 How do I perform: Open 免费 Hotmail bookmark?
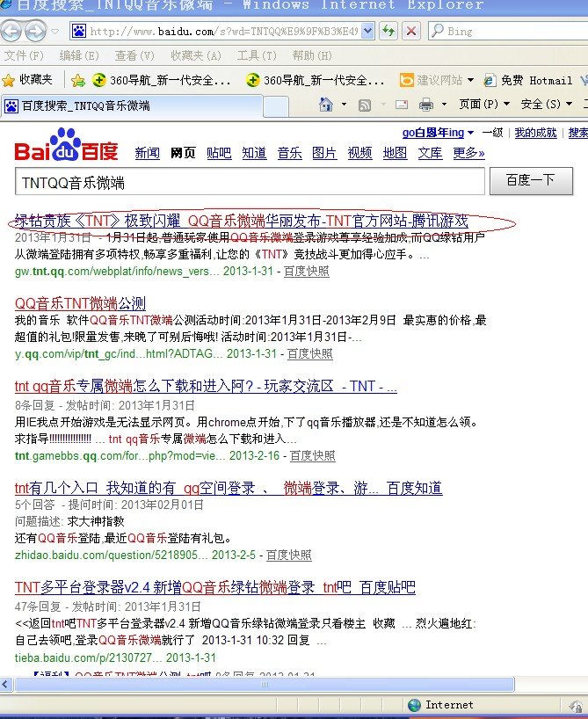pyautogui.click(x=528, y=80)
